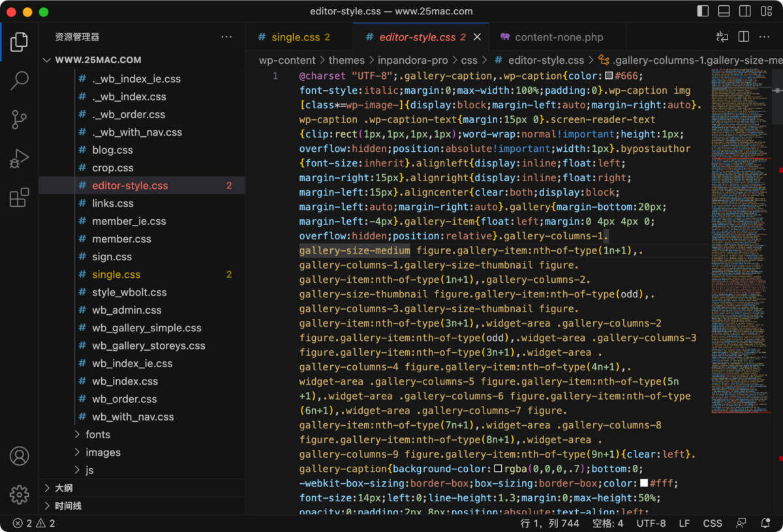Click the rgba(0,0,0,.7) color swatch
783x532 pixels.
pyautogui.click(x=499, y=469)
